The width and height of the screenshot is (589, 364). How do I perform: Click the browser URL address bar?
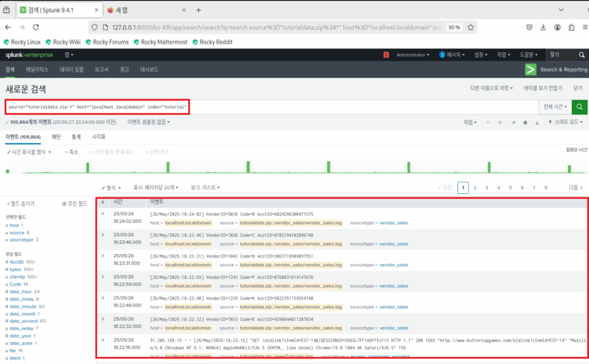click(276, 28)
